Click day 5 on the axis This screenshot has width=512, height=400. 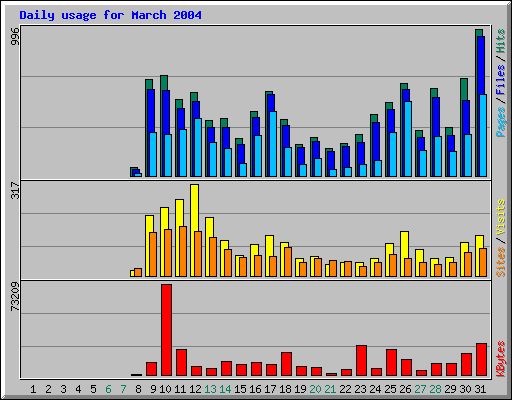tap(93, 389)
